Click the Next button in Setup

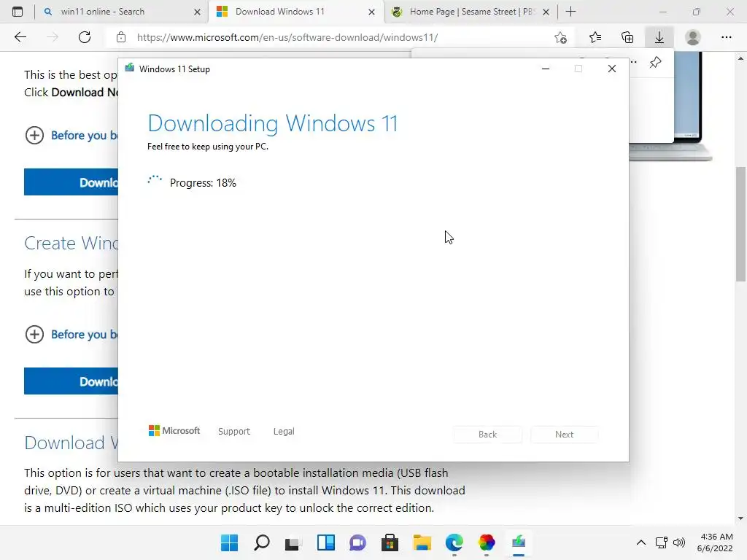(x=564, y=435)
